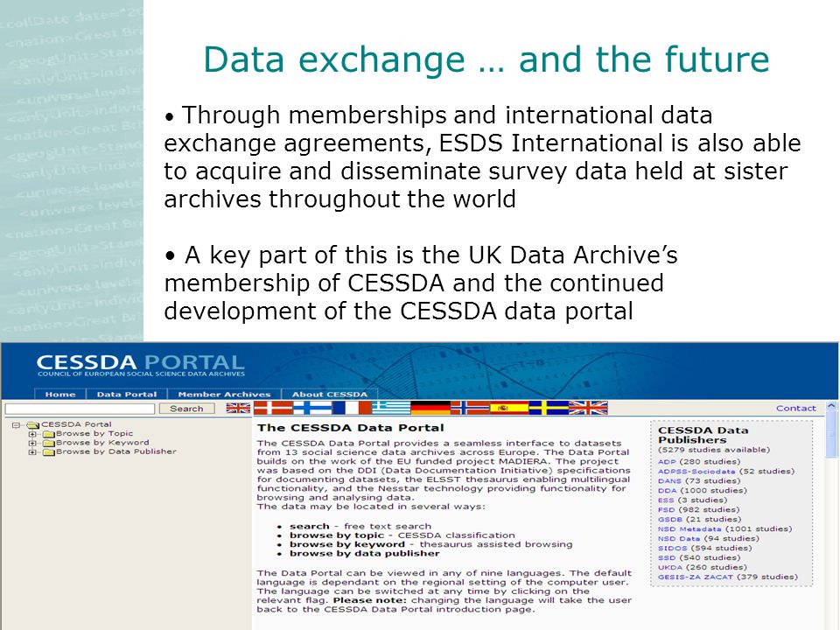The image size is (840, 630).
Task: Expand the Browse by Data Publisher node
Action: [32, 452]
